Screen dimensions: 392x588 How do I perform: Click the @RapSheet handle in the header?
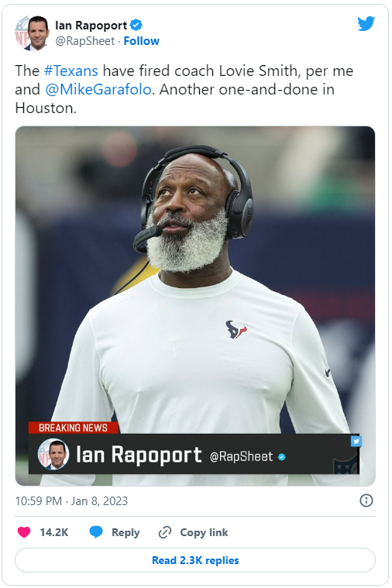point(84,41)
